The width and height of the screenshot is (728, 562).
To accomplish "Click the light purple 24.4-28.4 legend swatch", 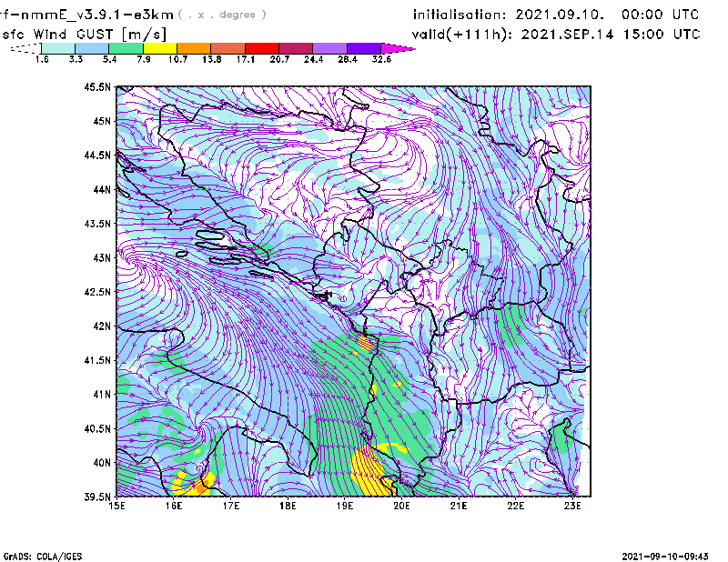I will (x=330, y=48).
